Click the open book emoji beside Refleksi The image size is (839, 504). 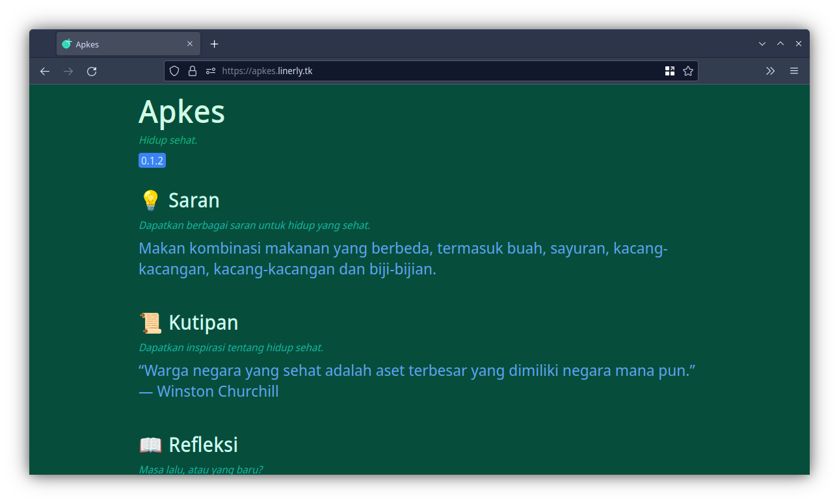pos(150,445)
